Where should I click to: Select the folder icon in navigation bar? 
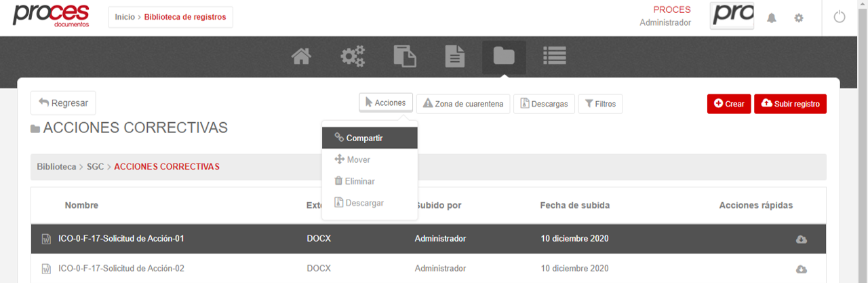coord(504,56)
